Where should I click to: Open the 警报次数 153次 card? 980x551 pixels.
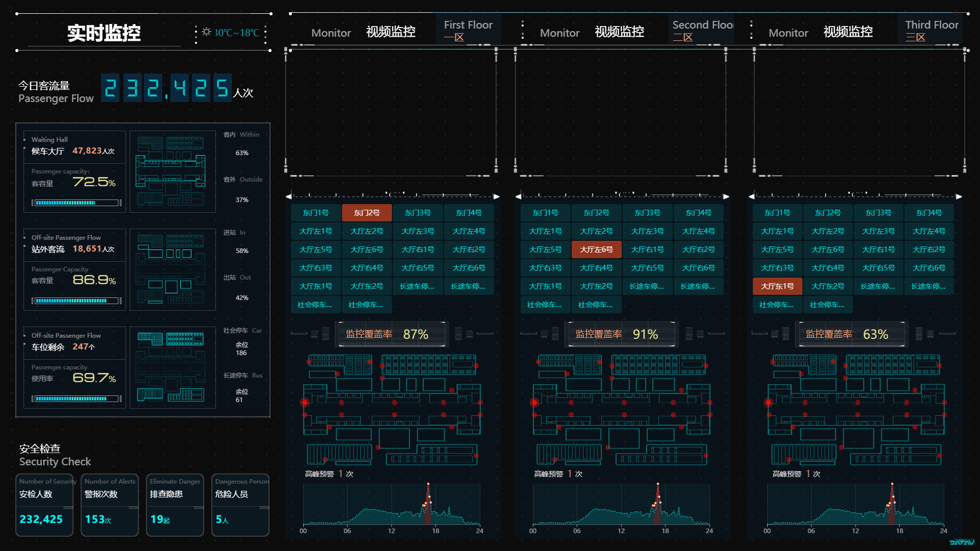[110, 505]
